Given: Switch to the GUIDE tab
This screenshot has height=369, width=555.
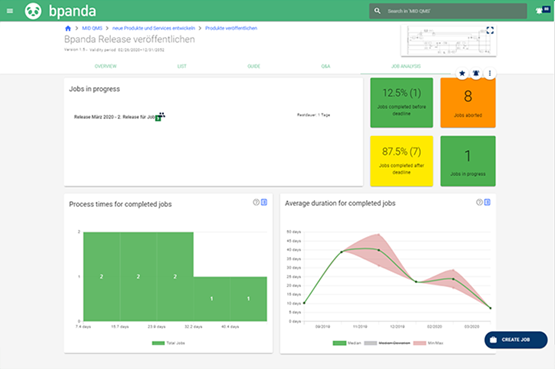Looking at the screenshot, I should 253,66.
